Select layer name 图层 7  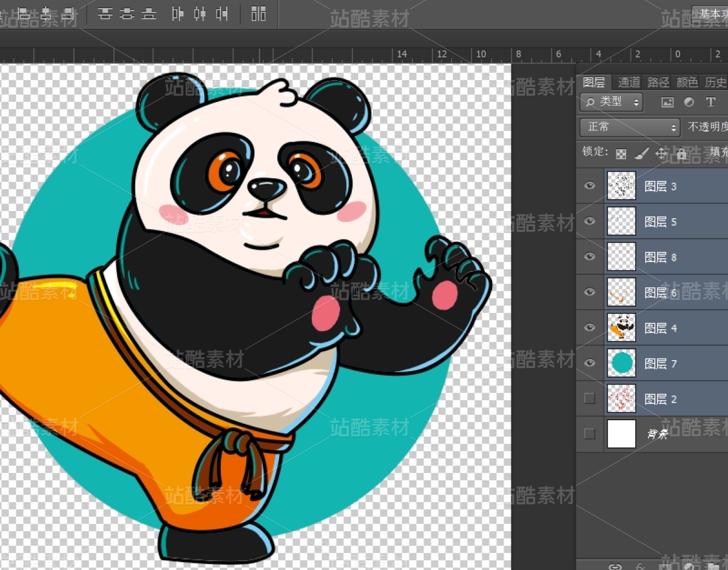click(661, 363)
